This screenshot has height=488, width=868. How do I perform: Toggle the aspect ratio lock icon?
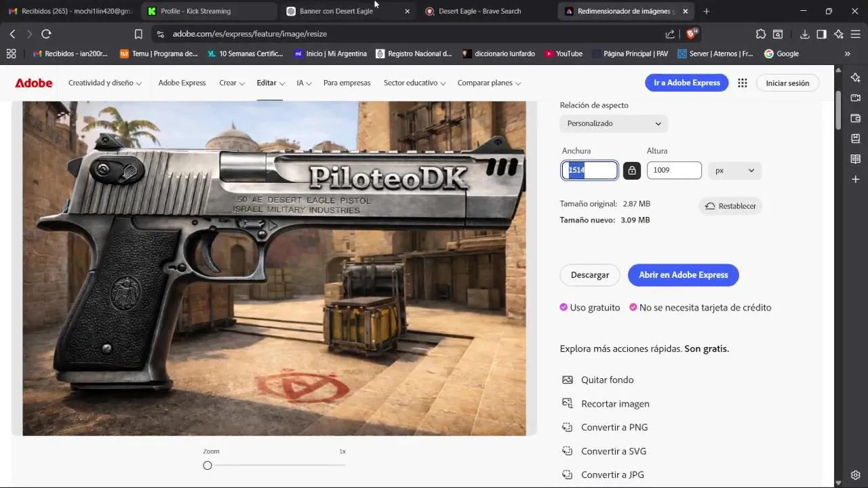click(632, 170)
